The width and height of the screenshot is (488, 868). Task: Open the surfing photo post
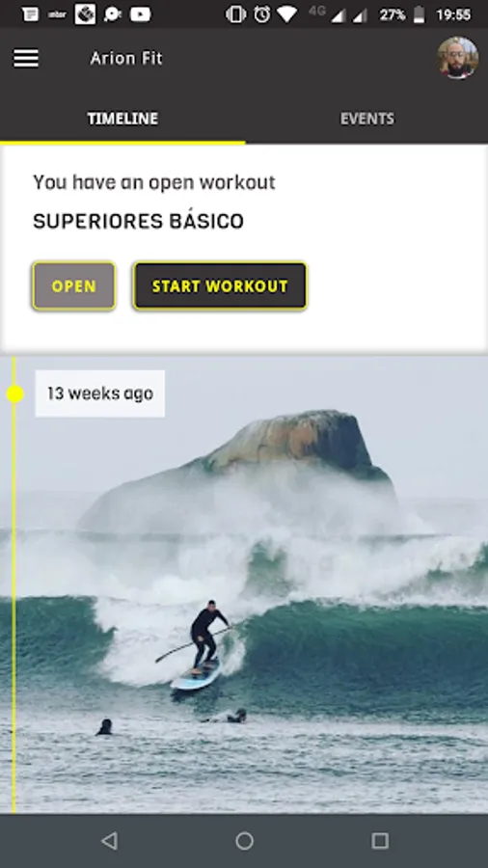[x=244, y=584]
